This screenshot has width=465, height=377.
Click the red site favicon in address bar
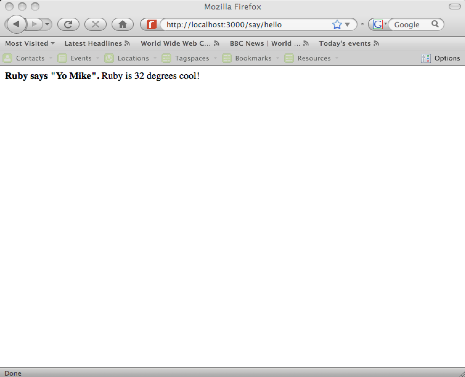click(x=152, y=24)
